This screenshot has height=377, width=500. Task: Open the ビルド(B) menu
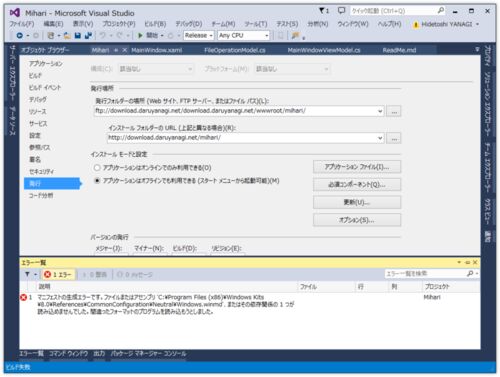[155, 24]
